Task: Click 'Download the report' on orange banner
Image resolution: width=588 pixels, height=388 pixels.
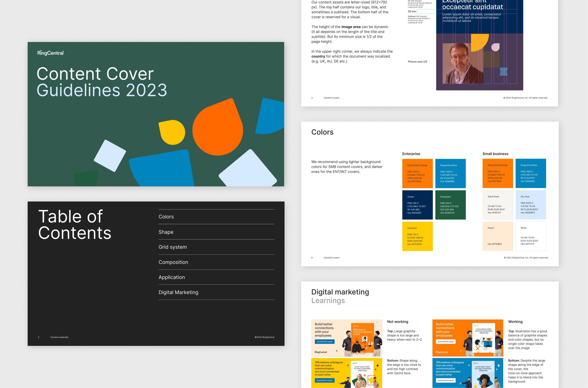Action: click(446, 342)
